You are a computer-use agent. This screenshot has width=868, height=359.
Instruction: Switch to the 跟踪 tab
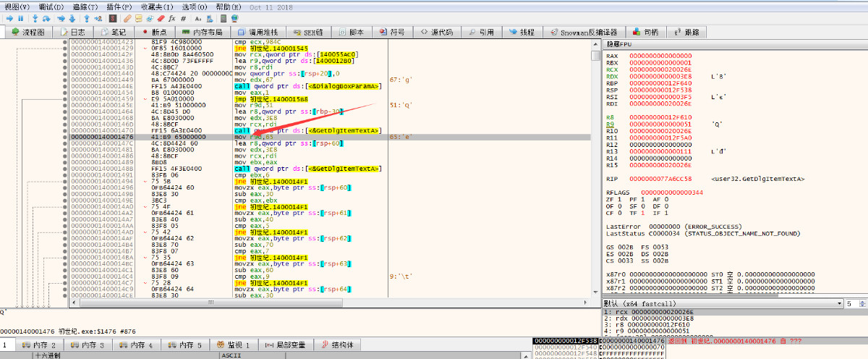click(687, 32)
